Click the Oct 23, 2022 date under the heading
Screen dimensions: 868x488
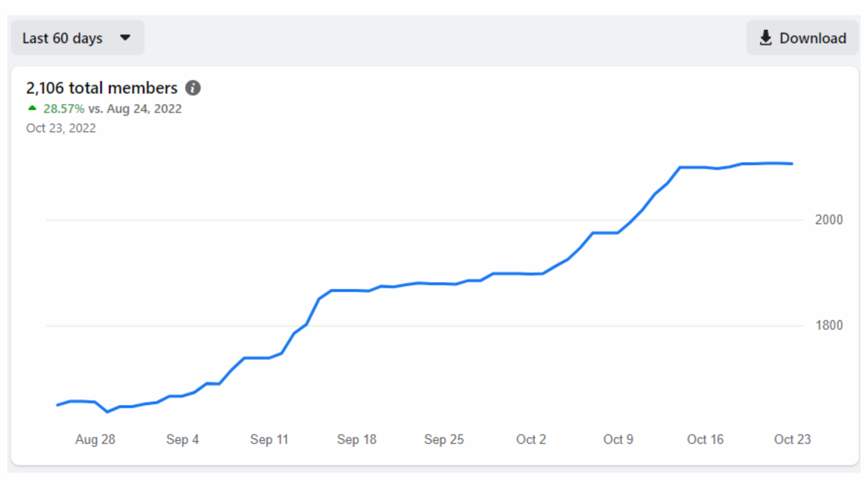[61, 128]
